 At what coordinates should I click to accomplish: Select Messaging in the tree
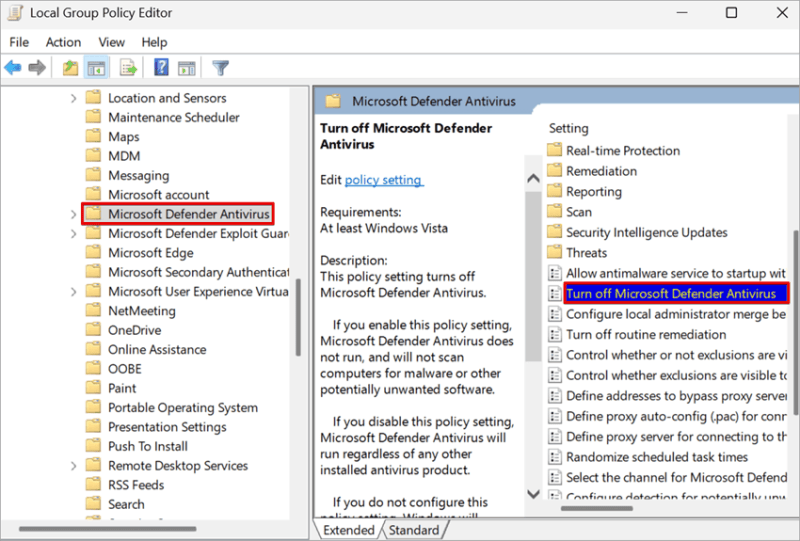point(138,175)
